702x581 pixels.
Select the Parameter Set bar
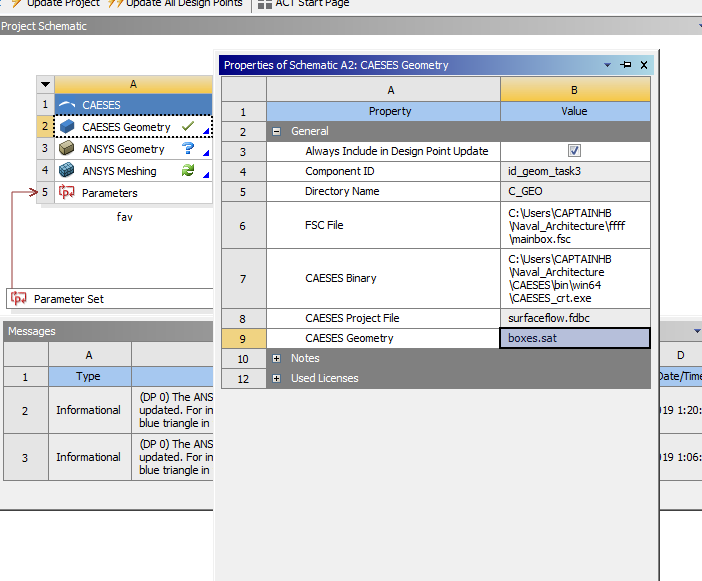point(110,299)
